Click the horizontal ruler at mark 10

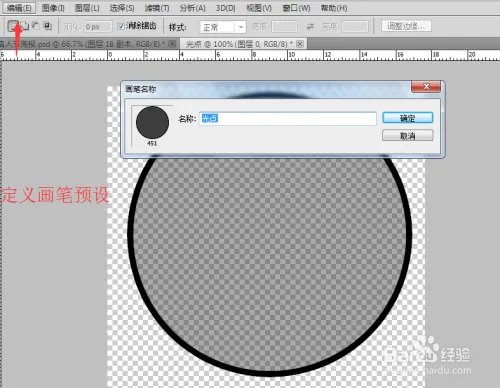(x=291, y=55)
